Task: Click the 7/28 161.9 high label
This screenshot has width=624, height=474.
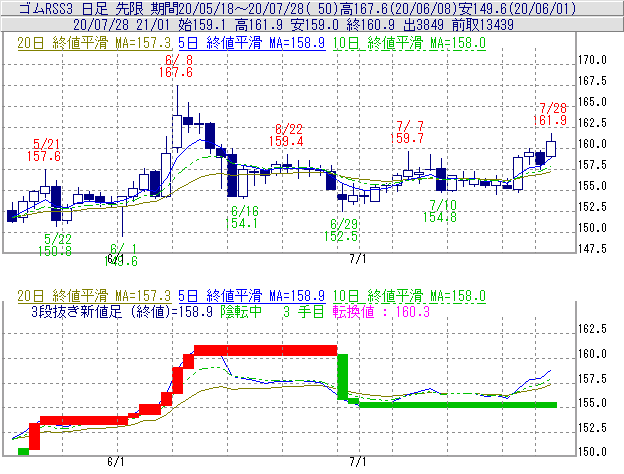Action: (550, 114)
